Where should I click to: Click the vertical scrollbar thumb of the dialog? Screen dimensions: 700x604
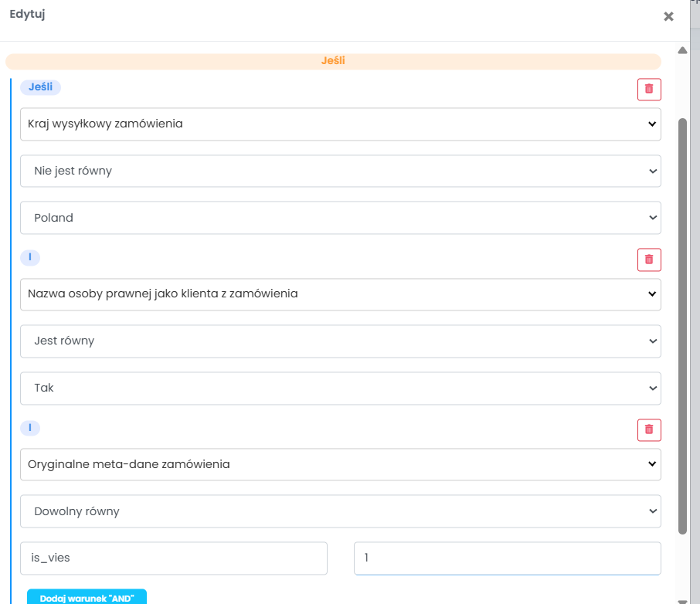(x=682, y=326)
